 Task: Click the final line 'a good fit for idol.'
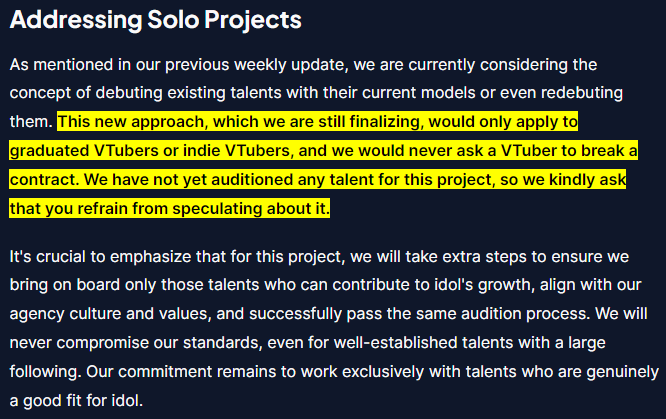[76, 401]
